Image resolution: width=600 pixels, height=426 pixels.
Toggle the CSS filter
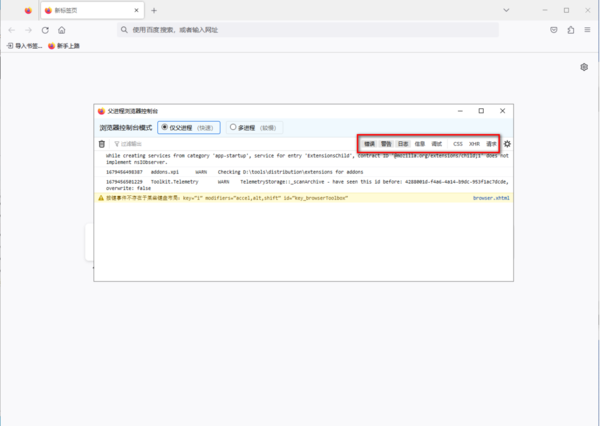[x=458, y=144]
